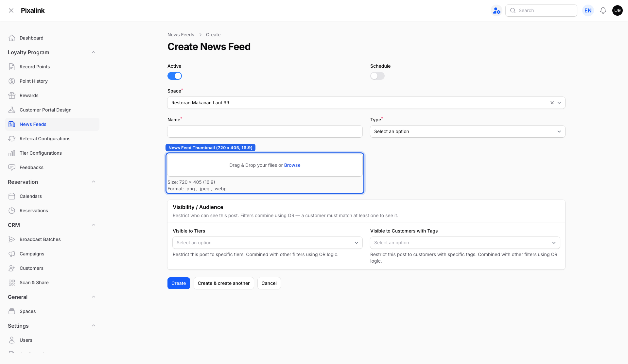Click the Spaces box icon
Screen dimensions: 628x364
click(12, 311)
